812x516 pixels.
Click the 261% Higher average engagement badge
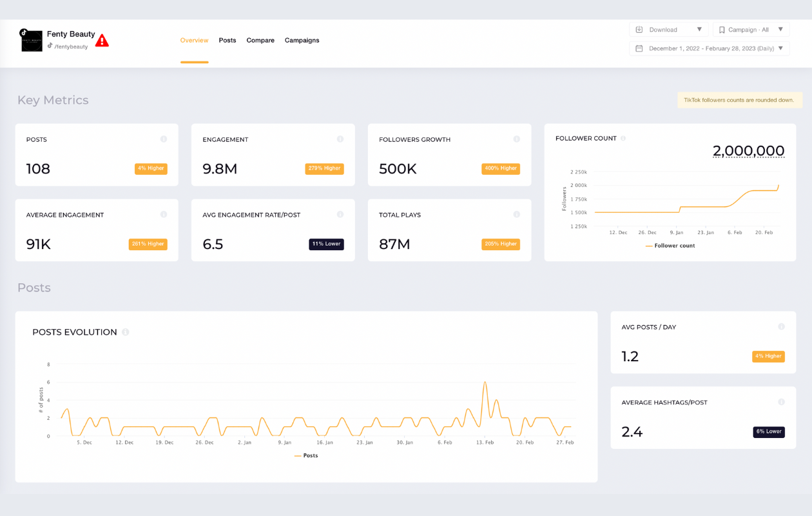pos(148,244)
